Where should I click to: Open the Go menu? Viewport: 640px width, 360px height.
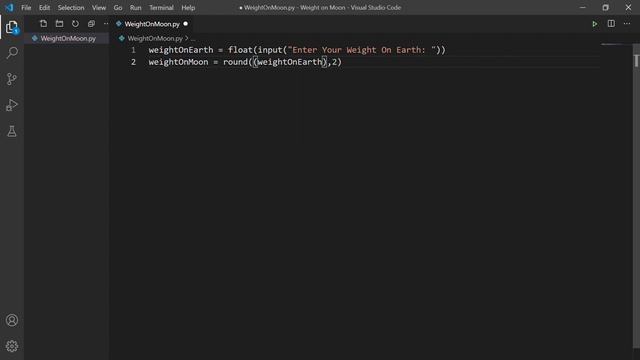(118, 8)
